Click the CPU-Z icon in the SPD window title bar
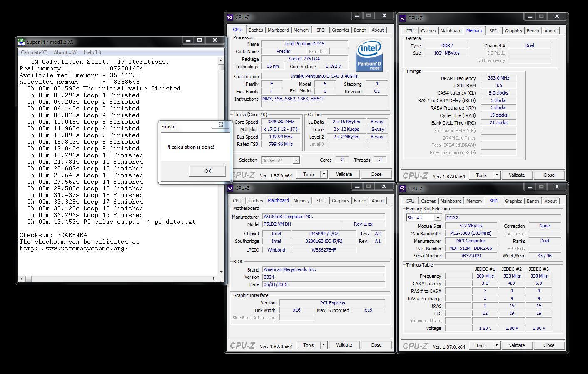588x374 pixels. (x=403, y=188)
